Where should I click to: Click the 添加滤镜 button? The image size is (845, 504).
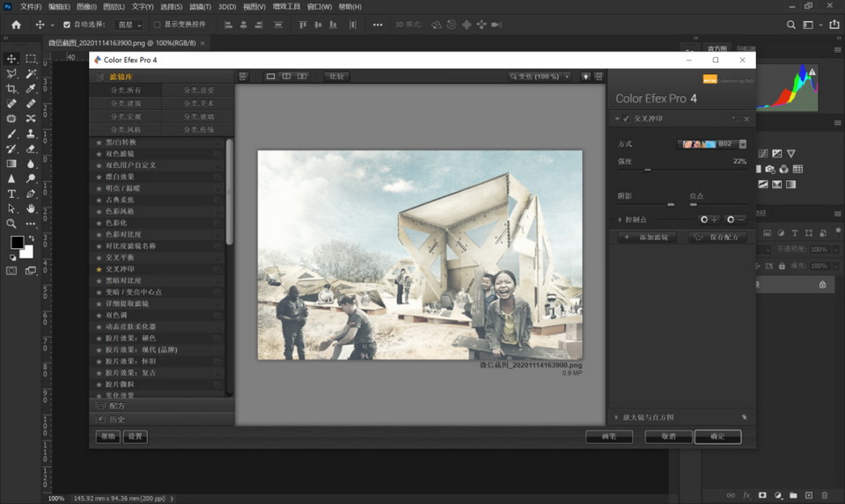pyautogui.click(x=649, y=237)
